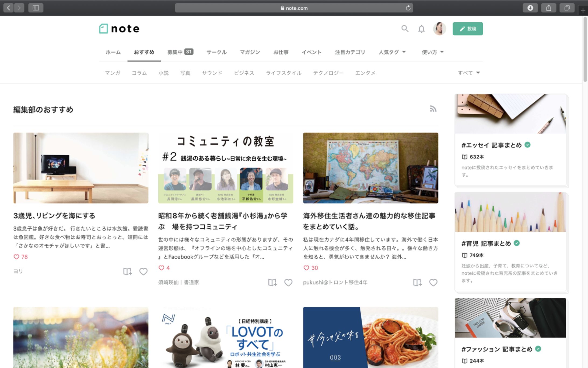The width and height of the screenshot is (588, 368).
Task: Click the note.com address bar
Action: tap(294, 8)
